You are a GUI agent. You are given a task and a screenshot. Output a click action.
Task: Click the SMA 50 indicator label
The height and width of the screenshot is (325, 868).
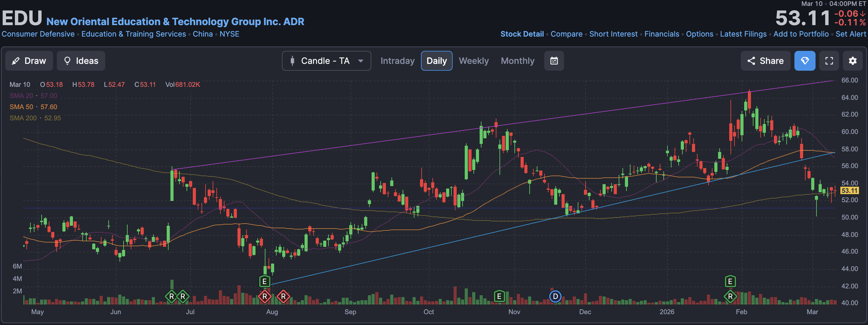[21, 107]
